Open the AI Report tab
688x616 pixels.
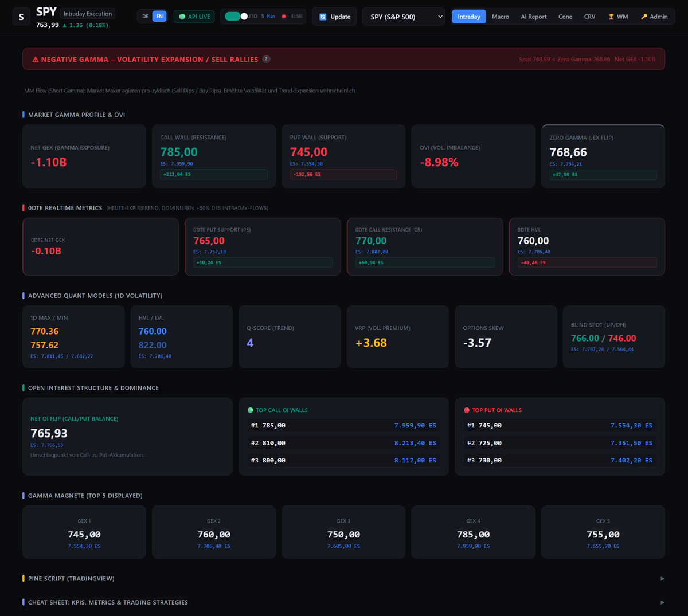[533, 17]
